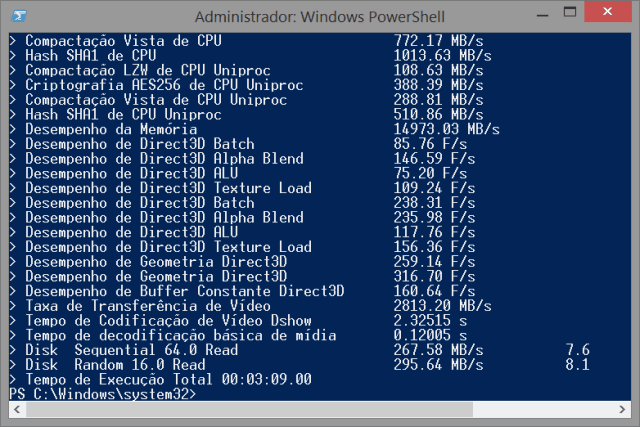Click the value '108.63 MB/s'

tap(438, 70)
